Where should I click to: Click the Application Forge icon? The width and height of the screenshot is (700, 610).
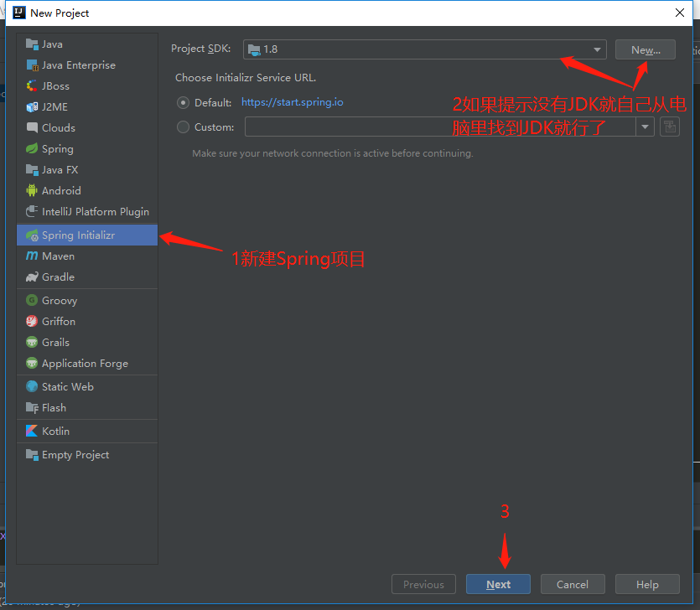click(x=32, y=363)
